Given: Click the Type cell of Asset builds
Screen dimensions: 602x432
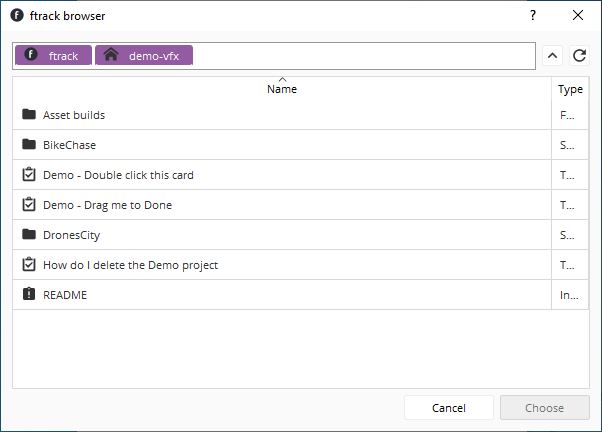Looking at the screenshot, I should click(x=570, y=115).
